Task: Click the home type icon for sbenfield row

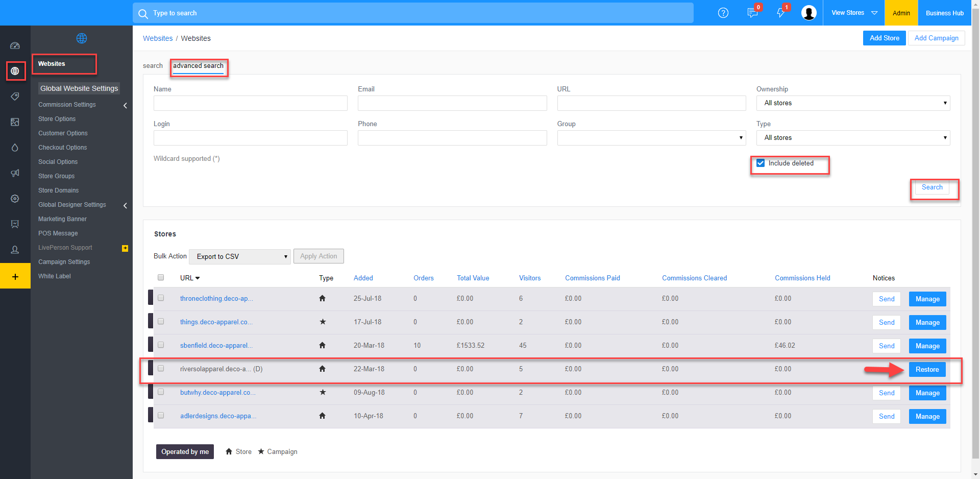Action: (322, 345)
